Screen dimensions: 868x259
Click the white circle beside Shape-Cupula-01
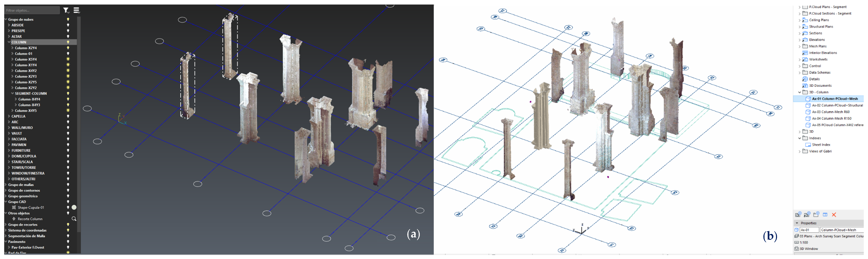[x=74, y=207]
